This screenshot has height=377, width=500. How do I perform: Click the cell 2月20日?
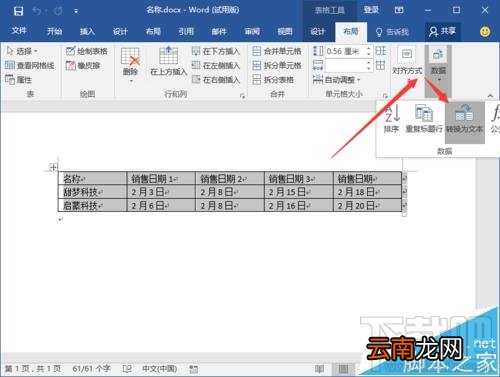[367, 205]
